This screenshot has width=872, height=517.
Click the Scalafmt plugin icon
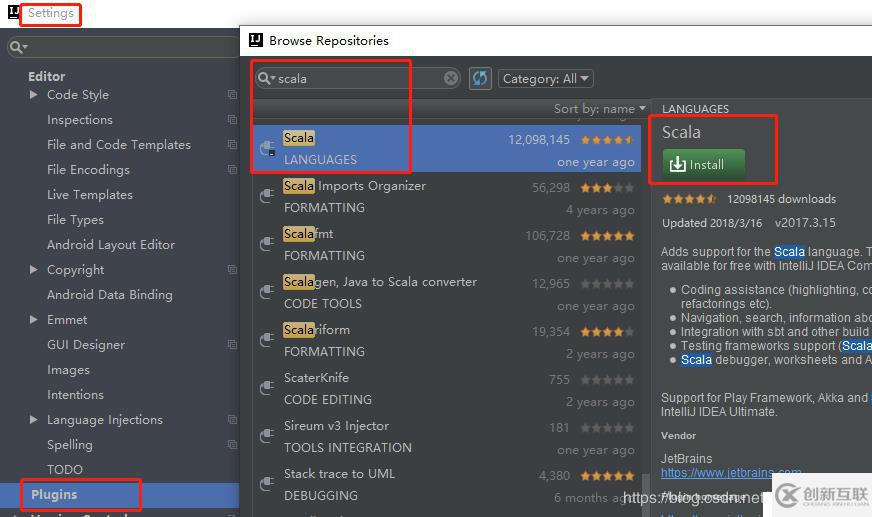(267, 244)
